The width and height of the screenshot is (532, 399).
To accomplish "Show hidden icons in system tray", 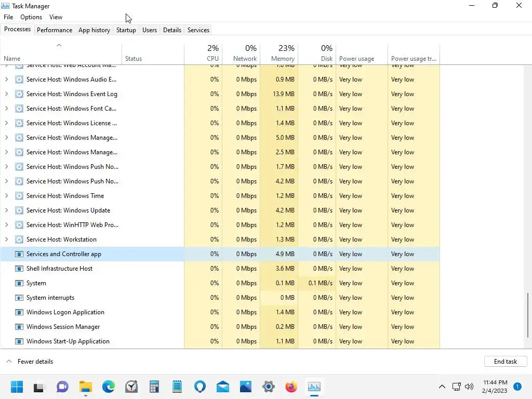I will 442,387.
